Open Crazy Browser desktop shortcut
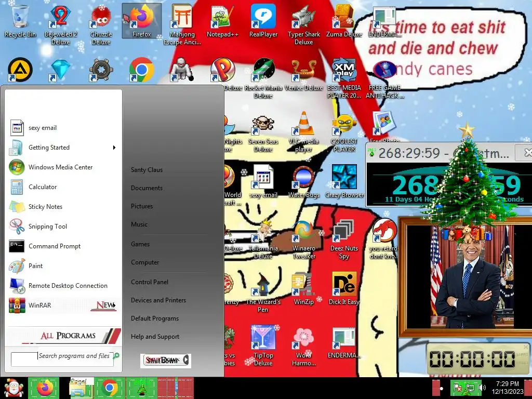 tap(344, 181)
